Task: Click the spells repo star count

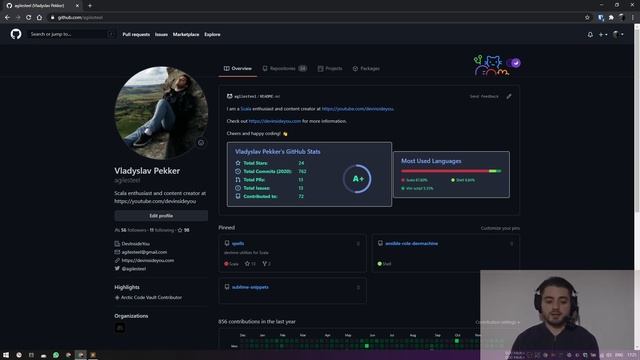Action: pyautogui.click(x=250, y=264)
